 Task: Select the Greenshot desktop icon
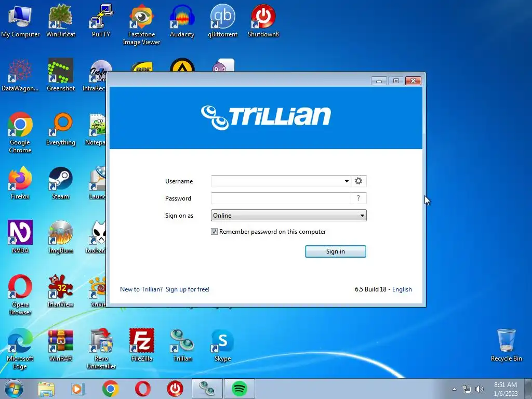pos(61,75)
